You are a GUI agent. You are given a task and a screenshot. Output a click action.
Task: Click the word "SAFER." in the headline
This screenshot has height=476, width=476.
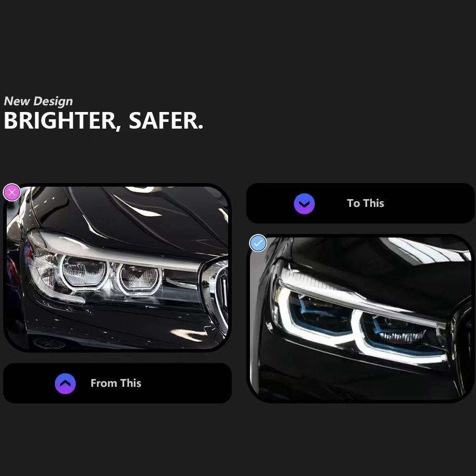tap(166, 120)
